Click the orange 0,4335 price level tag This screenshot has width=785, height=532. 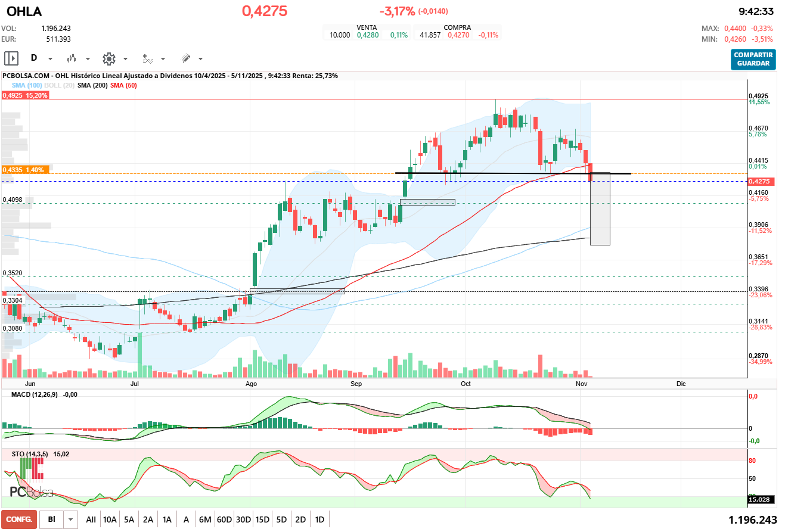coord(24,170)
